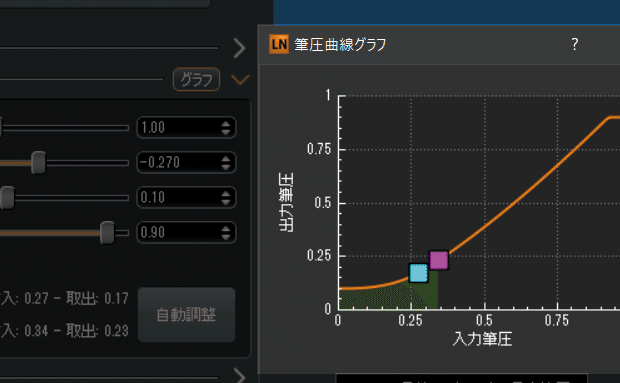
Task: Increase the 1.00 value with up arrow
Action: coord(226,123)
